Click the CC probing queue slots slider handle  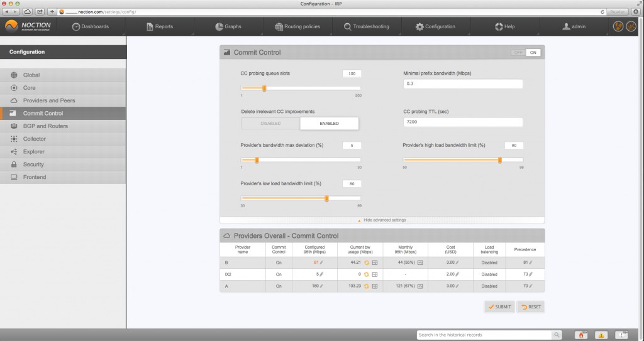pyautogui.click(x=264, y=89)
